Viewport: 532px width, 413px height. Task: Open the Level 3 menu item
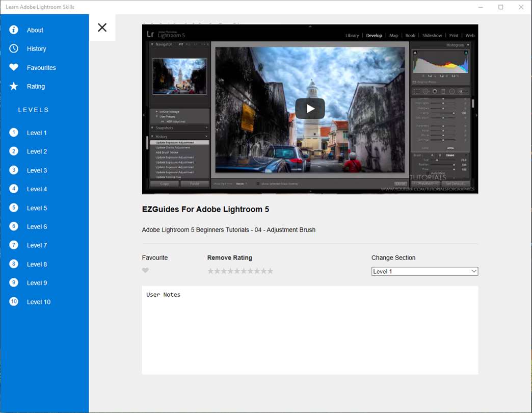pyautogui.click(x=37, y=170)
